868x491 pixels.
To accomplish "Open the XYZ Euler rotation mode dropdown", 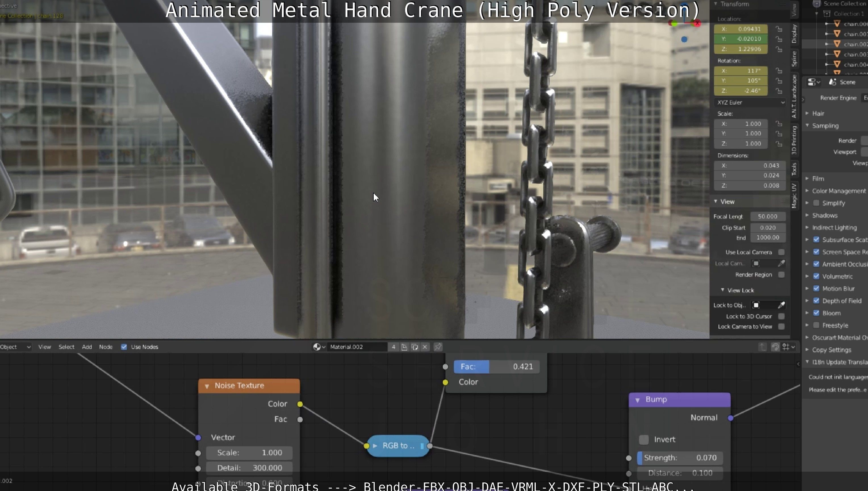I will 750,102.
